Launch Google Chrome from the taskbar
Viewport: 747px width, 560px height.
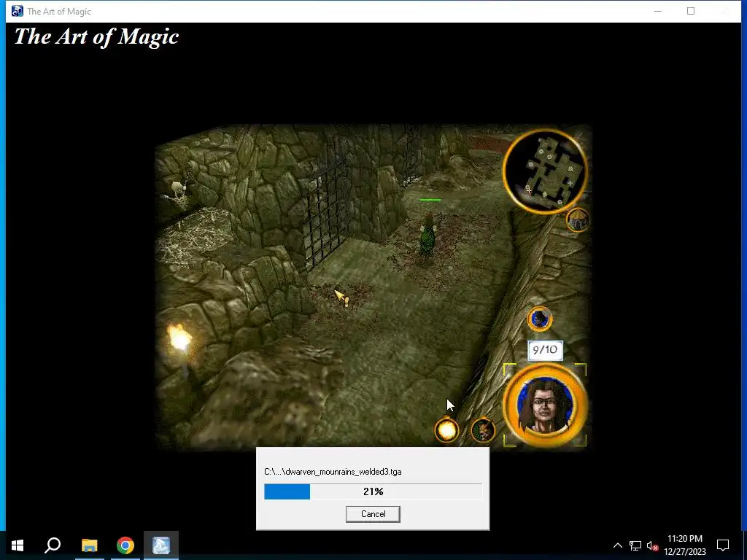(x=125, y=545)
